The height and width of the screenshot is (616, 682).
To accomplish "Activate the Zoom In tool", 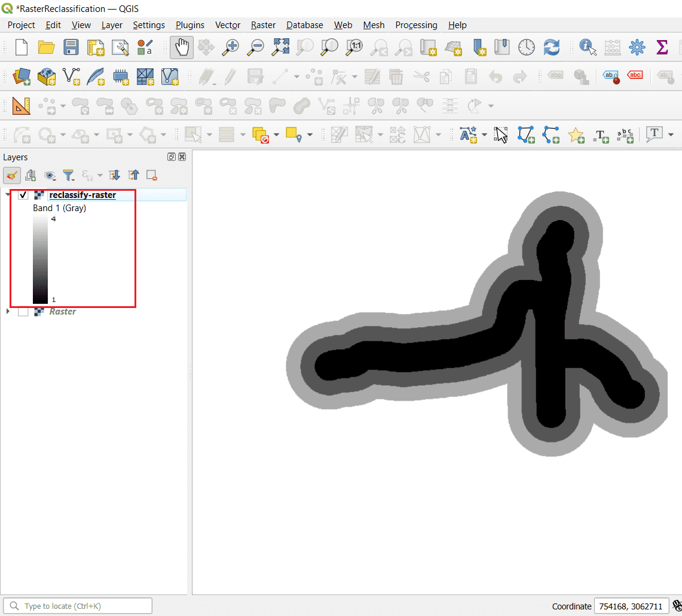I will (231, 47).
